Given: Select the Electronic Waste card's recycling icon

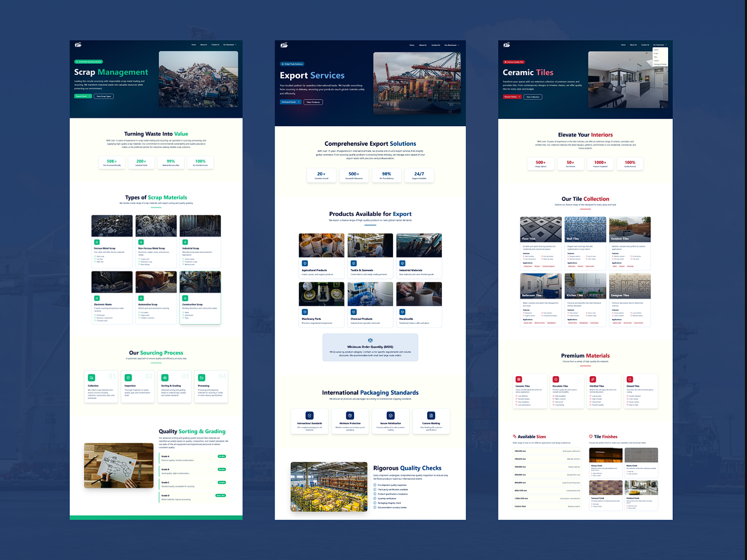Looking at the screenshot, I should point(97,298).
